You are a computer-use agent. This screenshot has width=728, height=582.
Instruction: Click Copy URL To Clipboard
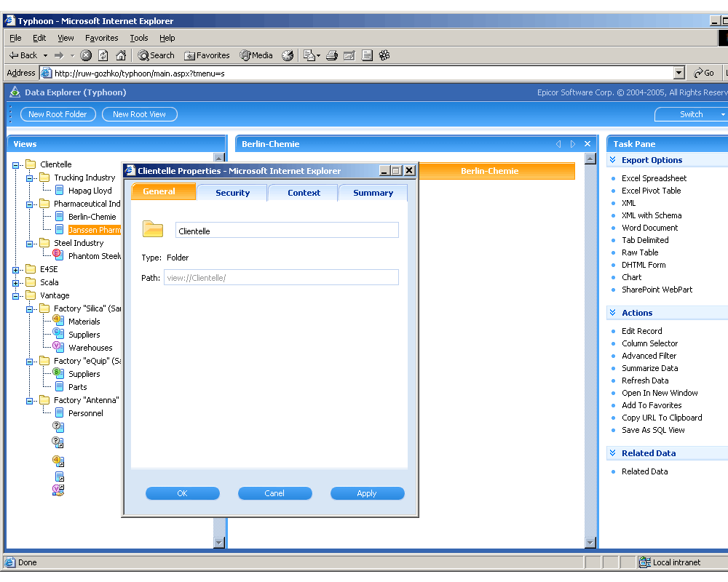tap(662, 418)
